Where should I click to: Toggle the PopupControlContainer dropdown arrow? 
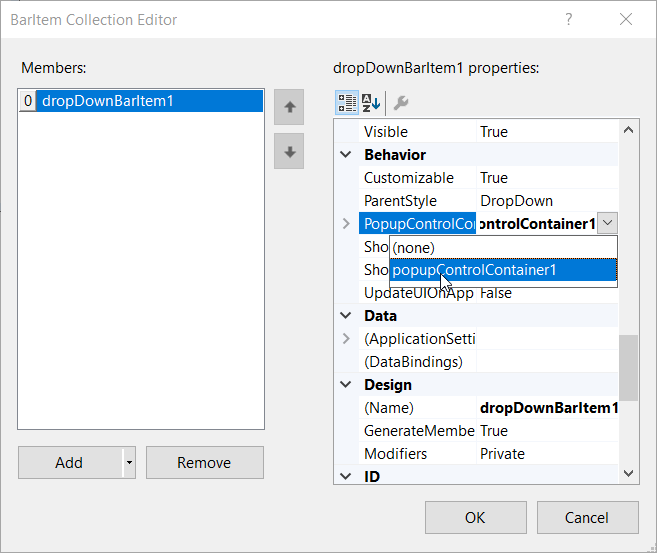pos(608,224)
